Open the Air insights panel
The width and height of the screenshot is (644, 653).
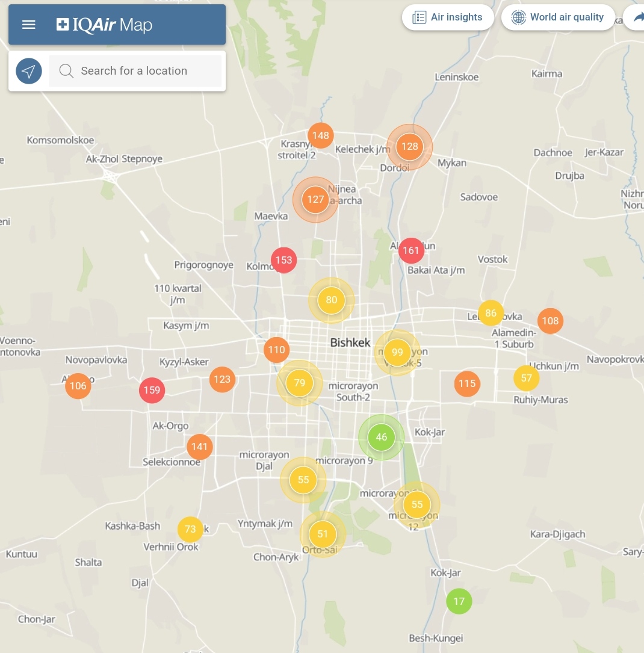448,17
